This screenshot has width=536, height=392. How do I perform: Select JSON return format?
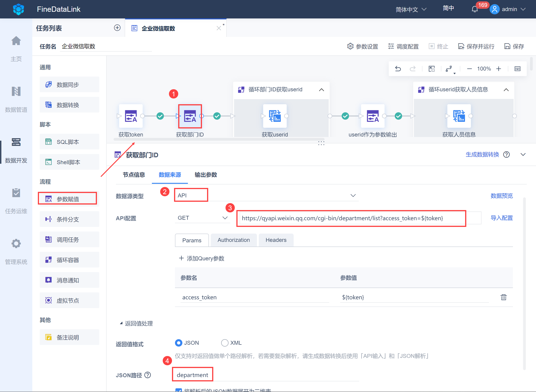pyautogui.click(x=179, y=343)
